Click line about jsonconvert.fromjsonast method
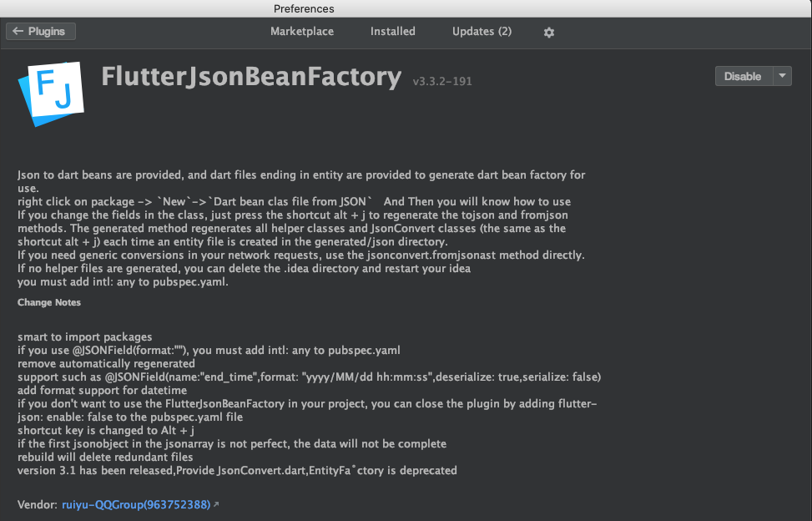The width and height of the screenshot is (812, 521). click(301, 255)
